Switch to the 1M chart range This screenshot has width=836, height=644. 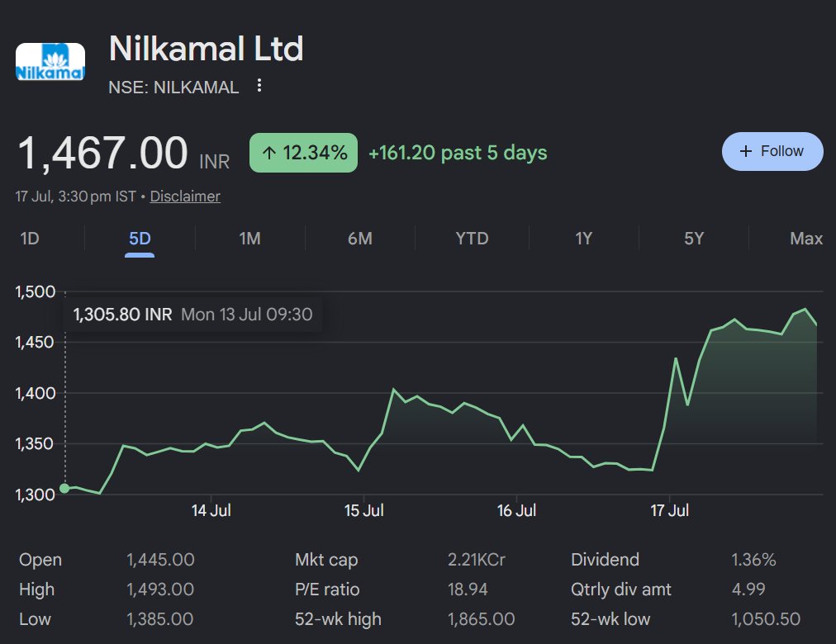(249, 238)
